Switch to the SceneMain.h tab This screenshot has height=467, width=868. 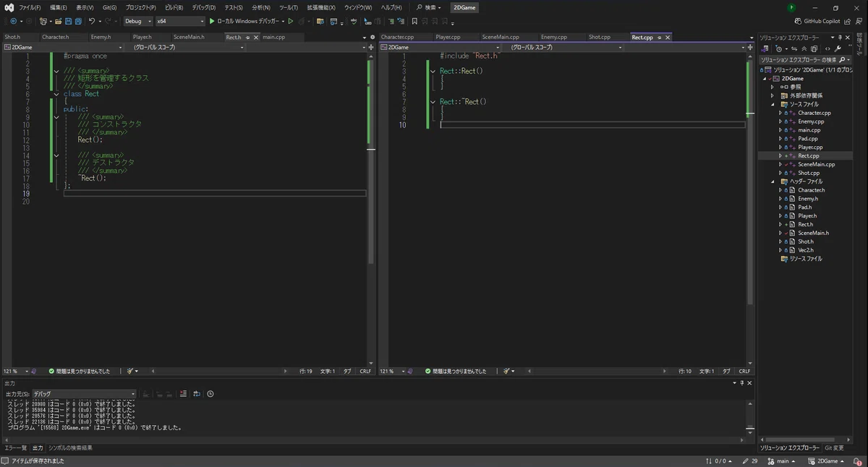tap(188, 37)
